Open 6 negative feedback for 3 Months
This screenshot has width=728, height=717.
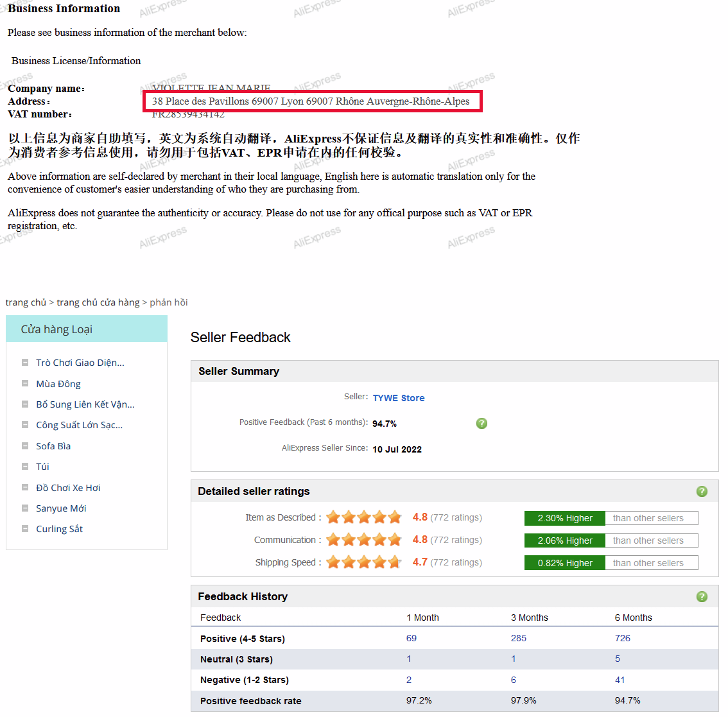click(513, 680)
